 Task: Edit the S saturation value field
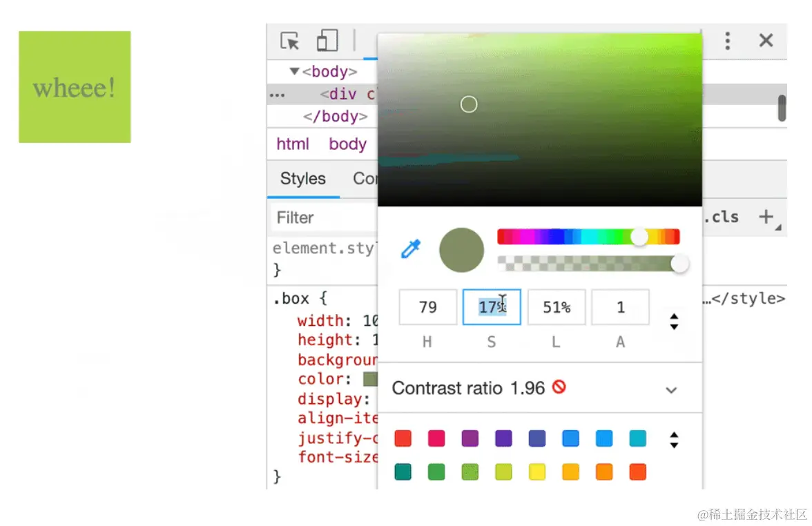[x=492, y=307]
